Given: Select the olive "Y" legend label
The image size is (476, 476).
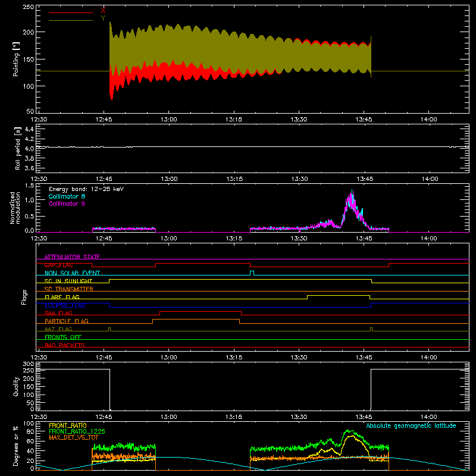Looking at the screenshot, I should [x=103, y=18].
